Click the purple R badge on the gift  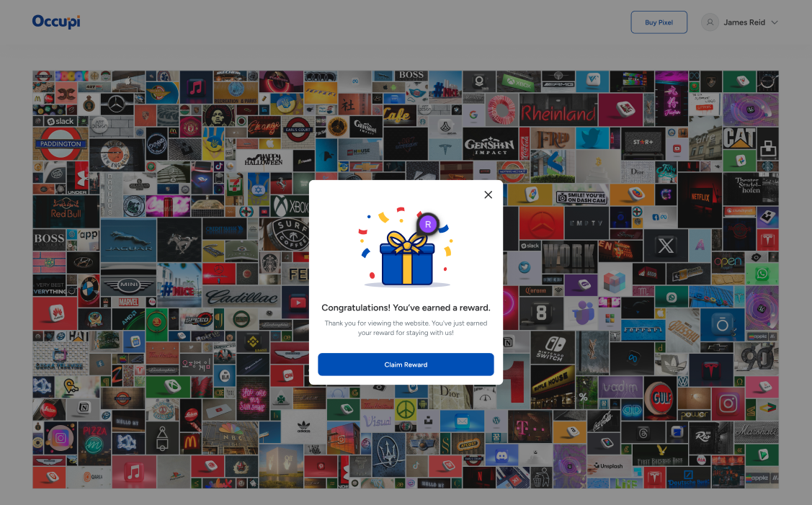(x=428, y=224)
